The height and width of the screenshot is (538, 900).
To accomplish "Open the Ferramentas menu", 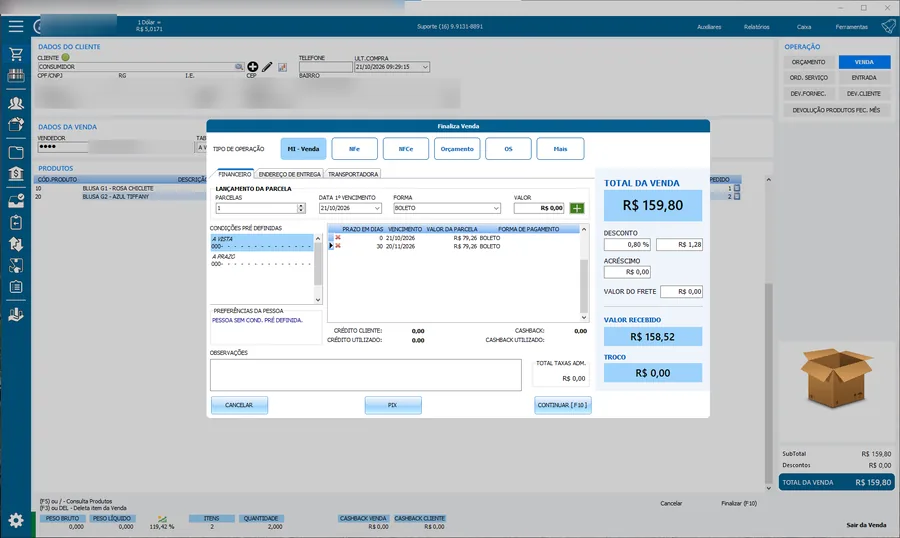I will [x=851, y=27].
